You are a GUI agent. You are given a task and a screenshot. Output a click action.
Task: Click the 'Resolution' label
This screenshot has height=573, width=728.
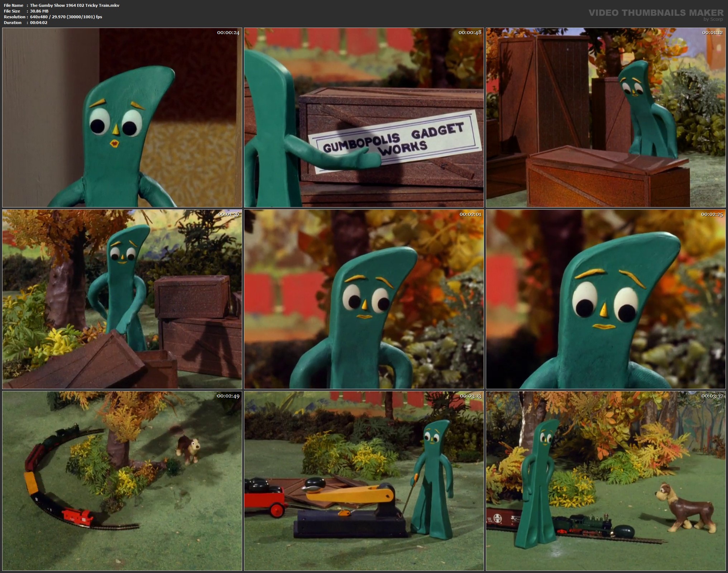[x=14, y=17]
